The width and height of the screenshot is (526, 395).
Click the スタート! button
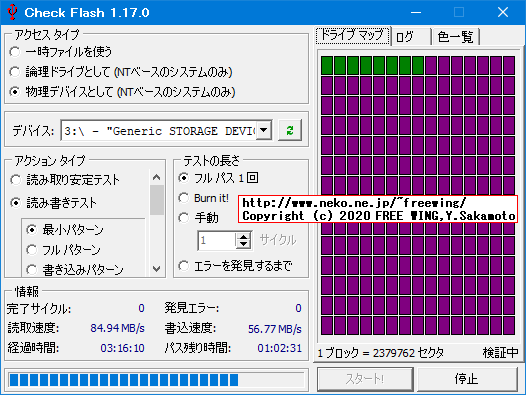pos(365,379)
